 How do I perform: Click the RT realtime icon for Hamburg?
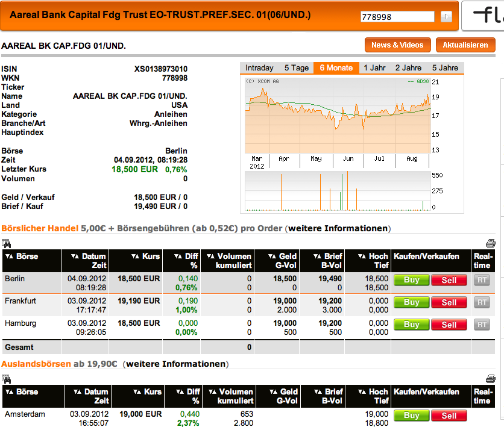pyautogui.click(x=482, y=325)
